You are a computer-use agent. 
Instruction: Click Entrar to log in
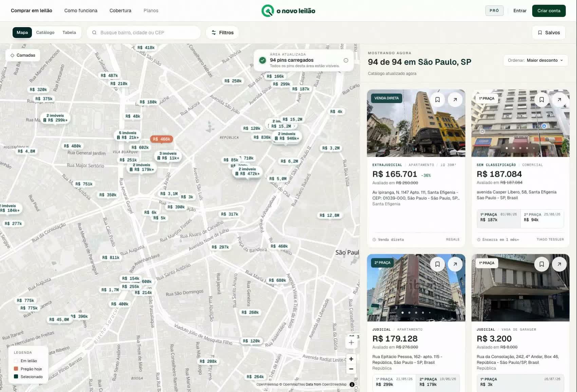(520, 11)
